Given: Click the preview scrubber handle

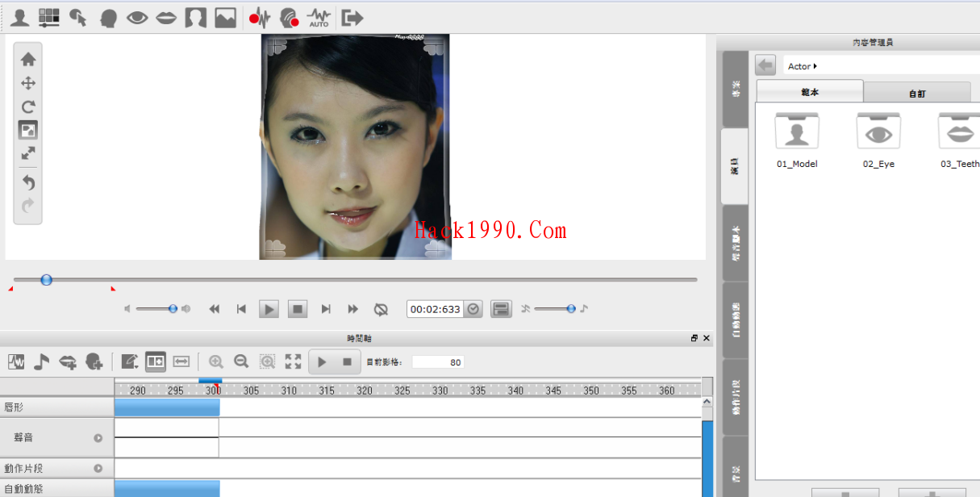Looking at the screenshot, I should 46,280.
